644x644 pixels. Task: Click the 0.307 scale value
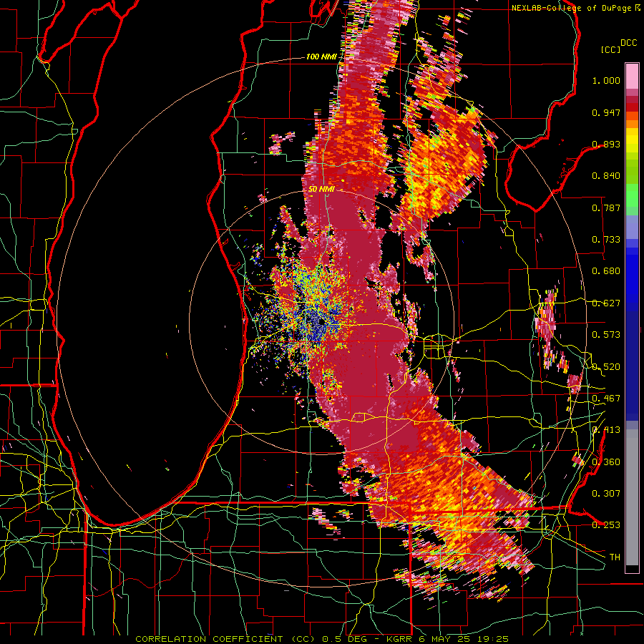tap(606, 494)
